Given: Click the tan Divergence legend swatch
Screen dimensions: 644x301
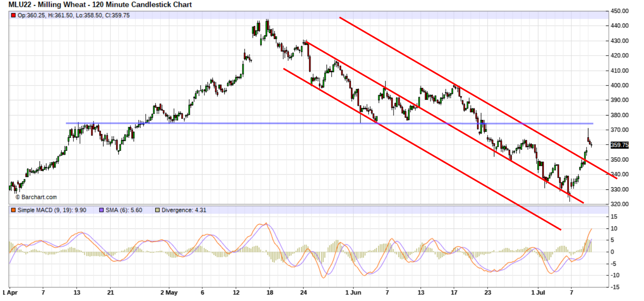Looking at the screenshot, I should [x=157, y=210].
